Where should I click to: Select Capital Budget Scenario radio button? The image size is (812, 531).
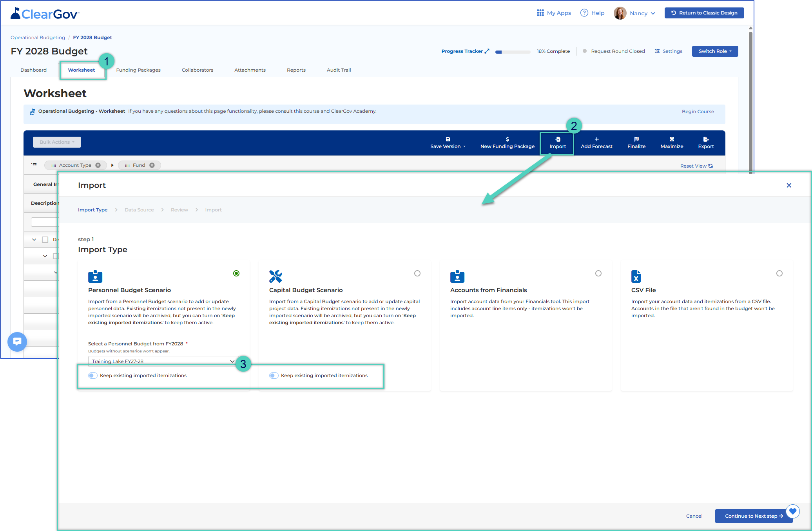[x=417, y=273]
